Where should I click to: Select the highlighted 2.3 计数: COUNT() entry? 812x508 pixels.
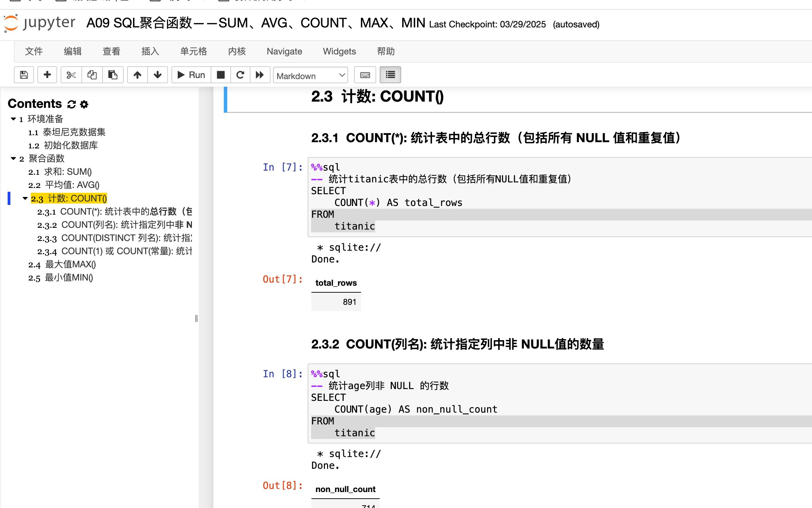[69, 198]
